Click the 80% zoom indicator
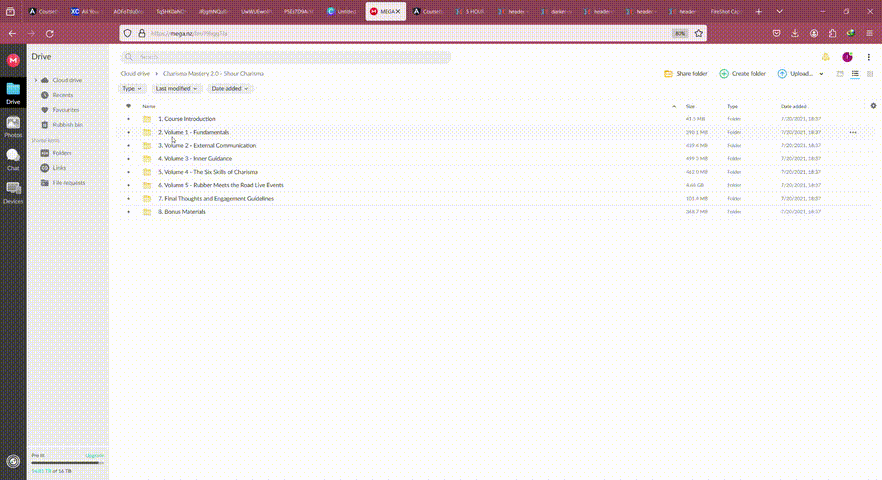882x480 pixels. click(x=680, y=34)
